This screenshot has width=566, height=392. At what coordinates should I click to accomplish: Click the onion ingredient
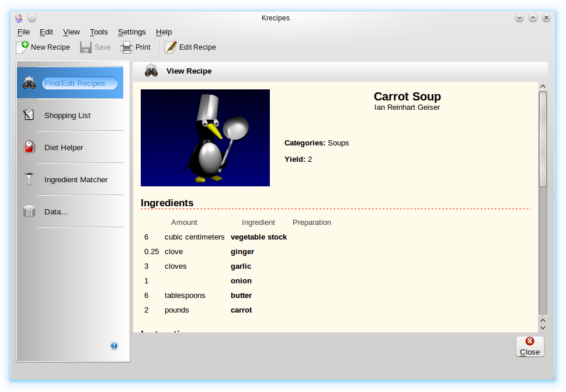click(241, 281)
